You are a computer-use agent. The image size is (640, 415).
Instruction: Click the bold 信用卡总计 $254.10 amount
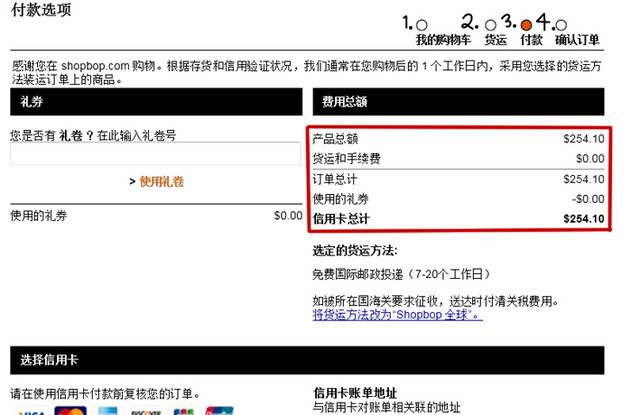click(x=584, y=219)
